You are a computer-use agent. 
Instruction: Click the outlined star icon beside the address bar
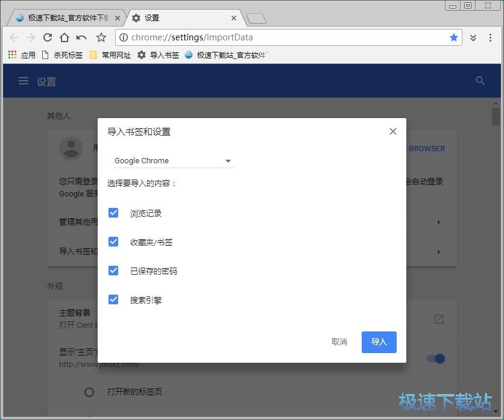click(x=101, y=37)
